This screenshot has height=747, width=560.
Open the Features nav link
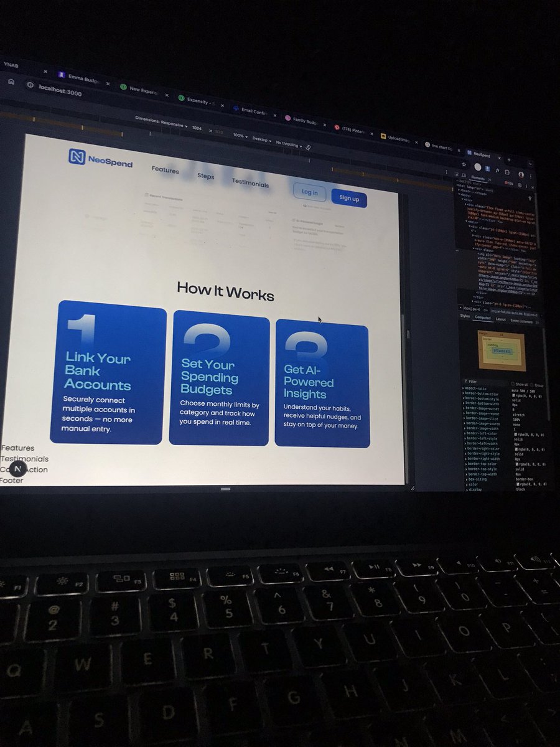tap(165, 170)
